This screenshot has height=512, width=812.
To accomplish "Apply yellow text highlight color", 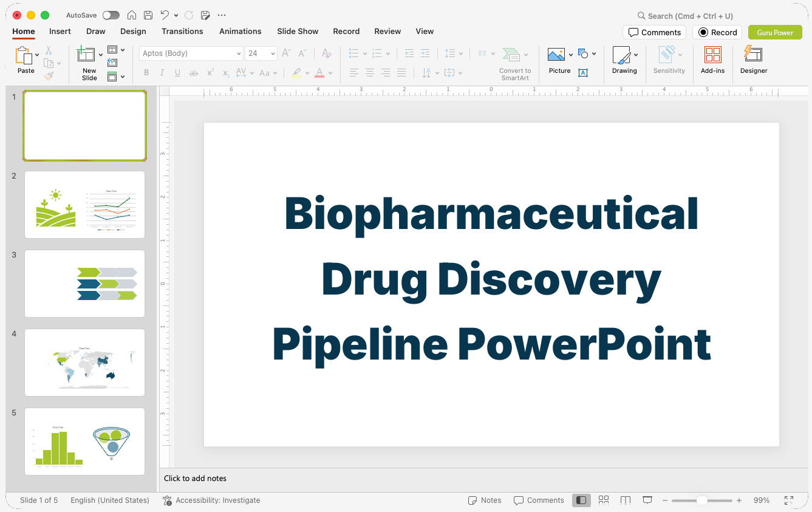I will (x=296, y=73).
